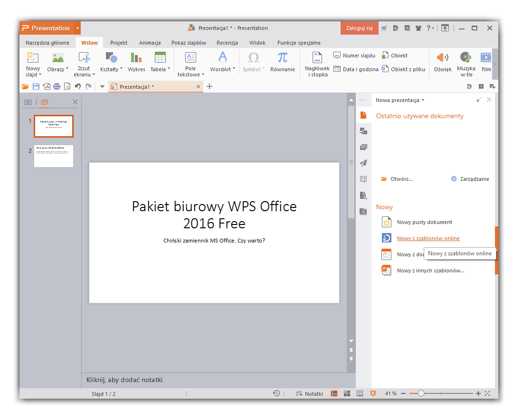Click Nowy z szablonów online link

[x=428, y=238]
